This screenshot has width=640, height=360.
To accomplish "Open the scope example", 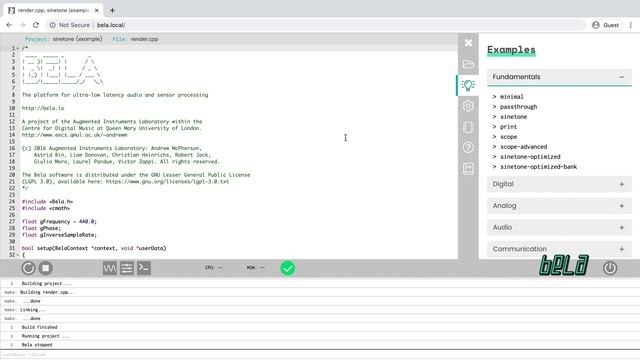I will pos(508,137).
